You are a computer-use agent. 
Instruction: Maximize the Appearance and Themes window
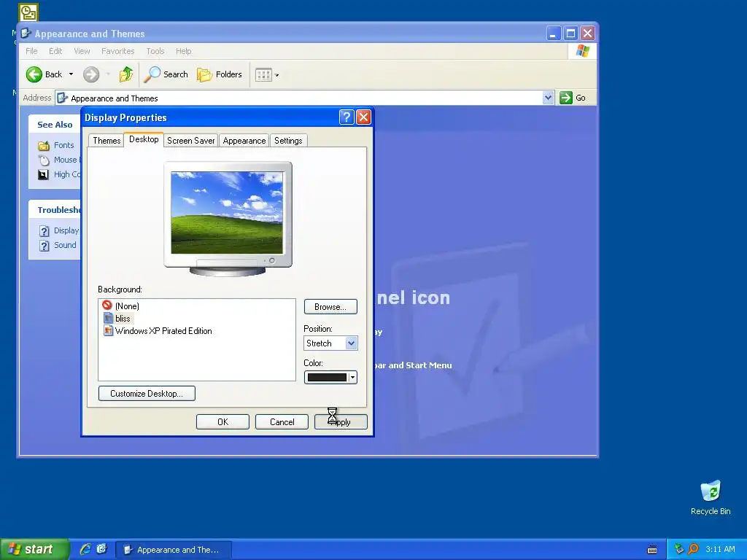click(570, 34)
